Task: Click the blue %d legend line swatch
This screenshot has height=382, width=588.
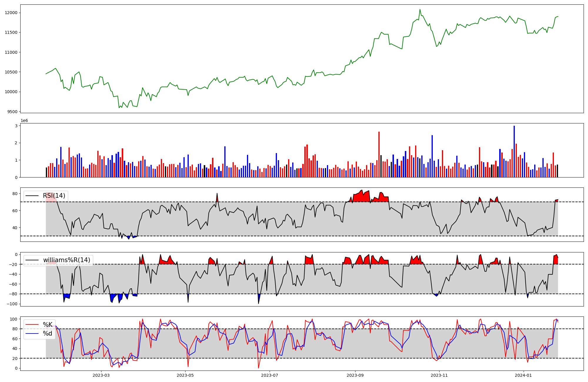Action: pyautogui.click(x=32, y=334)
